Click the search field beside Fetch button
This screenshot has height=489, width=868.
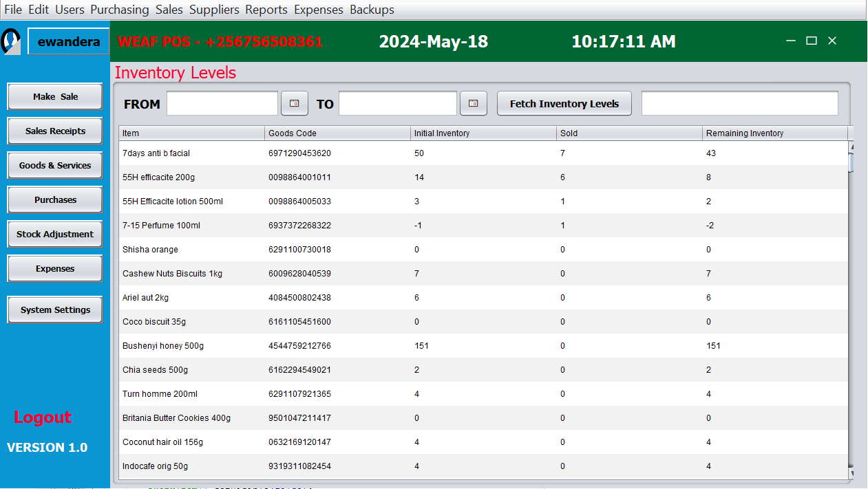point(739,103)
